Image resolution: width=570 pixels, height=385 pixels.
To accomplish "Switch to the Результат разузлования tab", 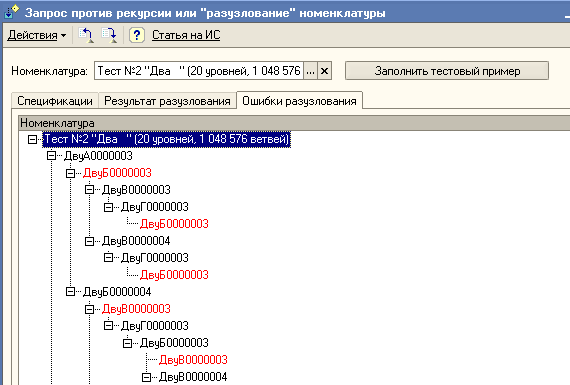I will [167, 101].
